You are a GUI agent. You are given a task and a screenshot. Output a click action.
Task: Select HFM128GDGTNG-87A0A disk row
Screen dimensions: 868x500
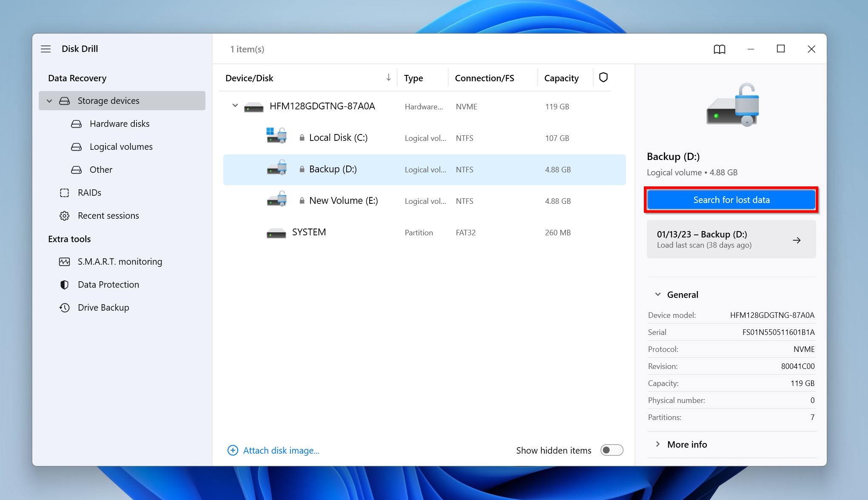(x=424, y=106)
